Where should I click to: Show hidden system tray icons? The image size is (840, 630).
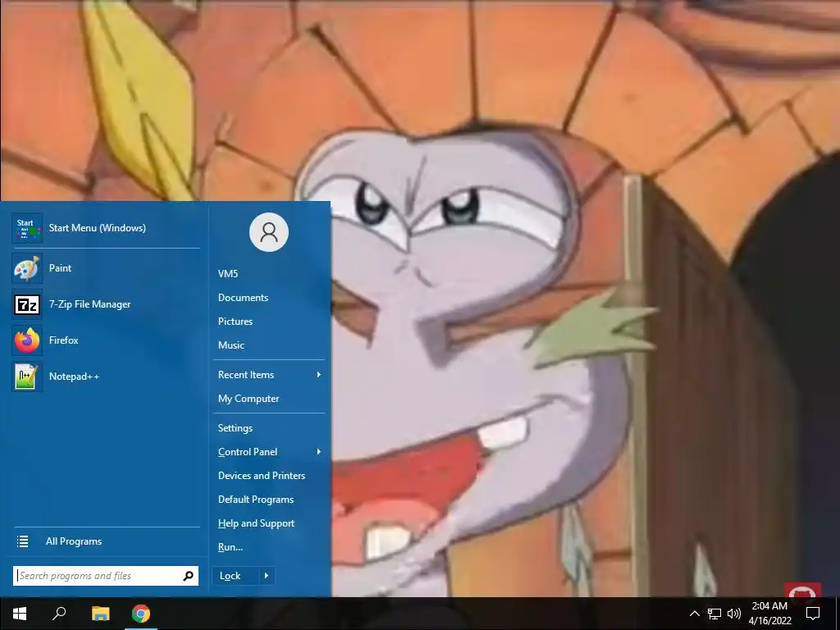(x=694, y=614)
